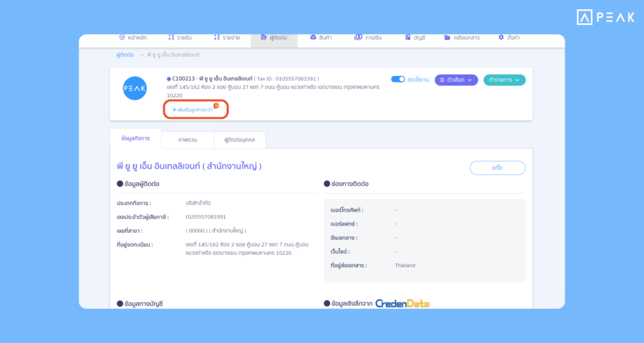Click the company heading พี ยู ยู เอ็น อินเทลลิเจนท์ ( สำนักงานใหญ่ )
This screenshot has height=343, width=644.
click(x=189, y=166)
